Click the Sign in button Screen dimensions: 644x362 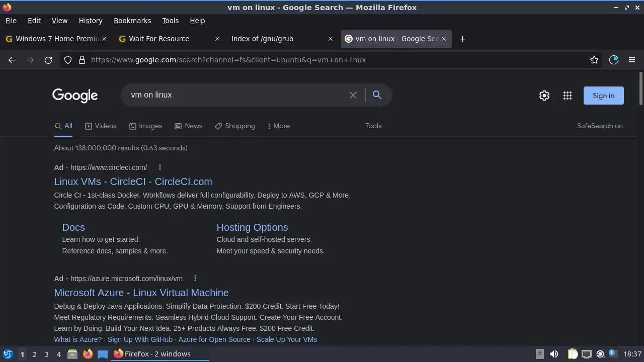[x=603, y=96]
